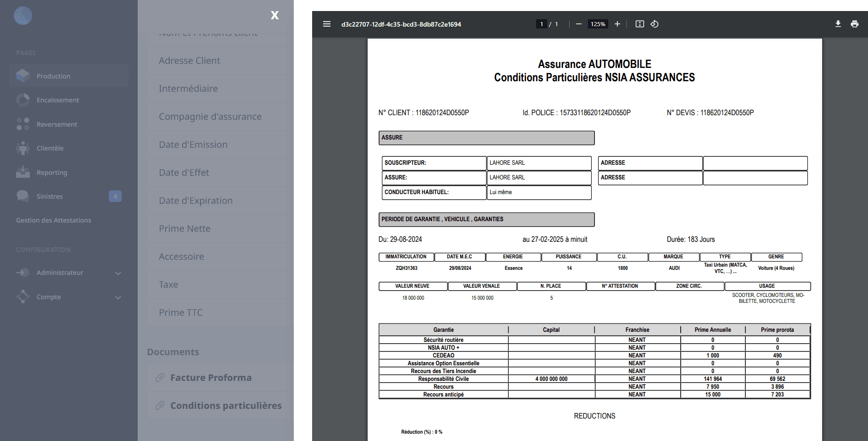Viewport: 868px width, 441px height.
Task: Click the fit to page icon
Action: pos(639,24)
